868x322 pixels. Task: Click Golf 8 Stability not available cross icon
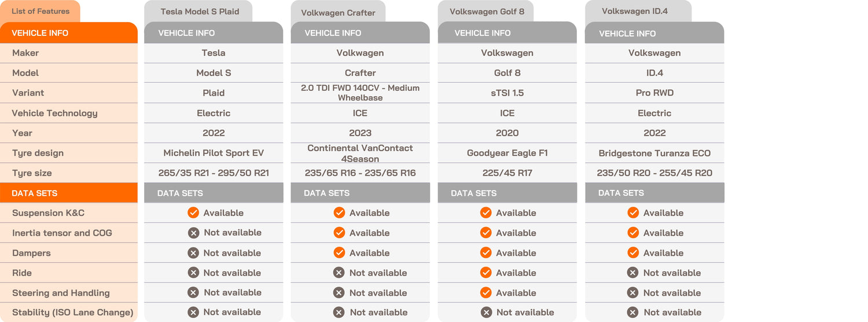486,312
